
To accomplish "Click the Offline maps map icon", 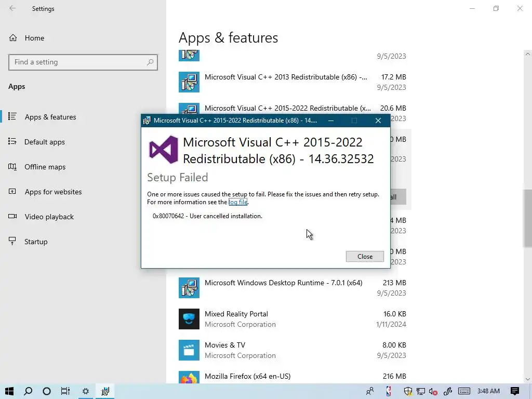I will [12, 166].
